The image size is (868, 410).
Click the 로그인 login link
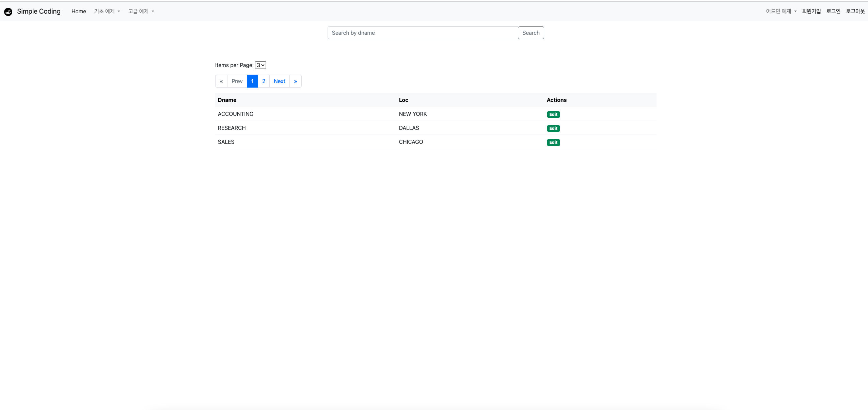point(833,11)
